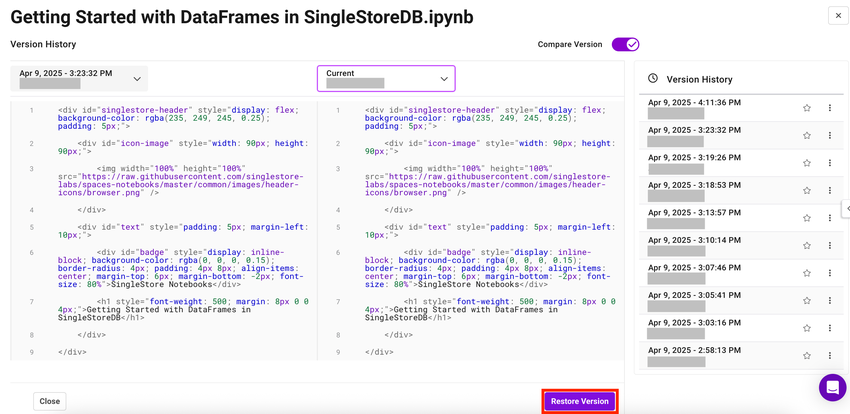Select the Apr 9, 2025 - 4:11:36 PM entry
Image resolution: width=850 pixels, height=414 pixels.
(x=741, y=108)
